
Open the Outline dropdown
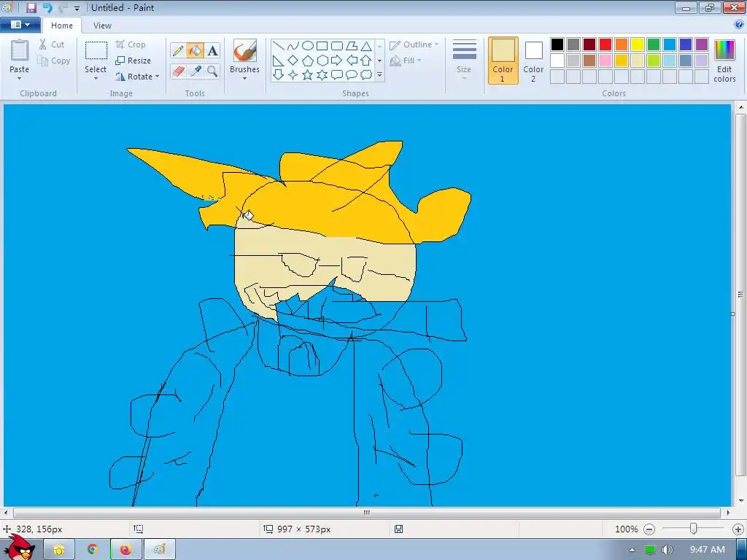click(x=414, y=44)
